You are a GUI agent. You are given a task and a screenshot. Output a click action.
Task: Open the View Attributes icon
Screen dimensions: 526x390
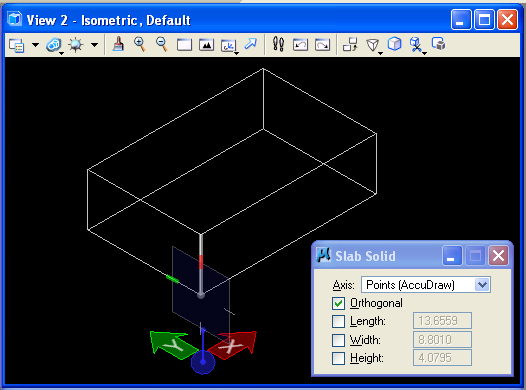16,45
